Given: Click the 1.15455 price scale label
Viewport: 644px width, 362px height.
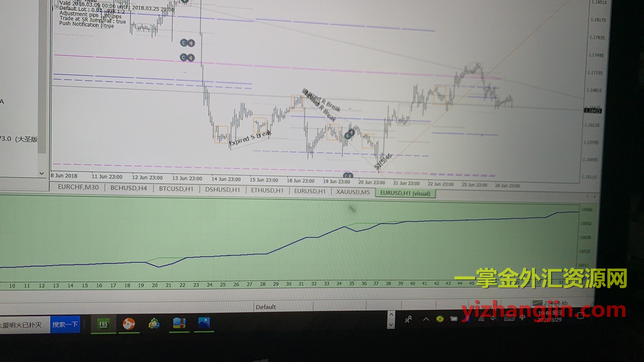Looking at the screenshot, I should [x=590, y=160].
